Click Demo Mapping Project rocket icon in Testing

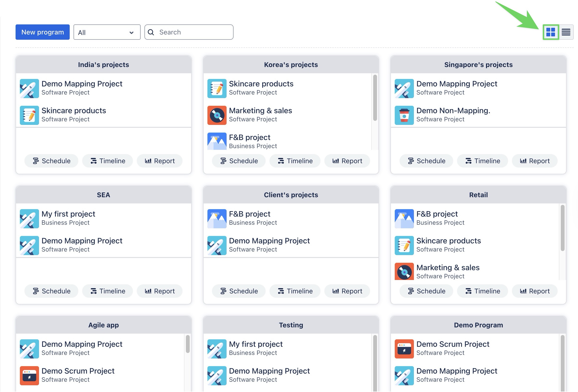pos(217,375)
